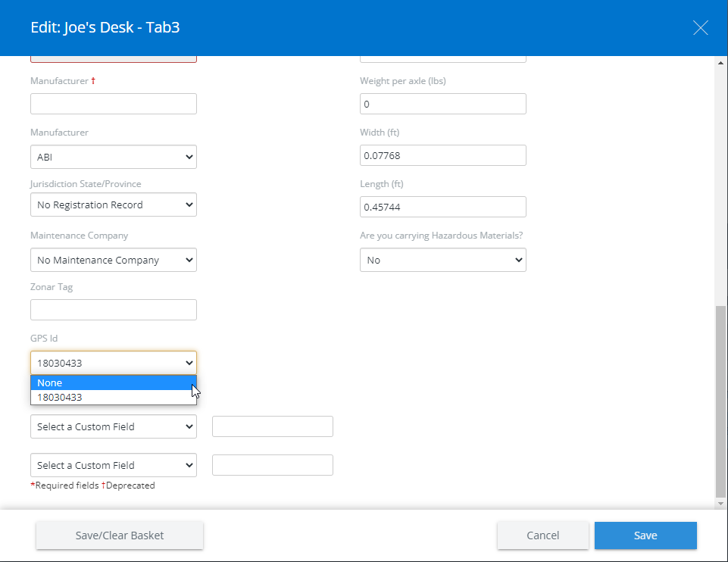Click Are you carrying Hazardous Materials label

(x=441, y=236)
